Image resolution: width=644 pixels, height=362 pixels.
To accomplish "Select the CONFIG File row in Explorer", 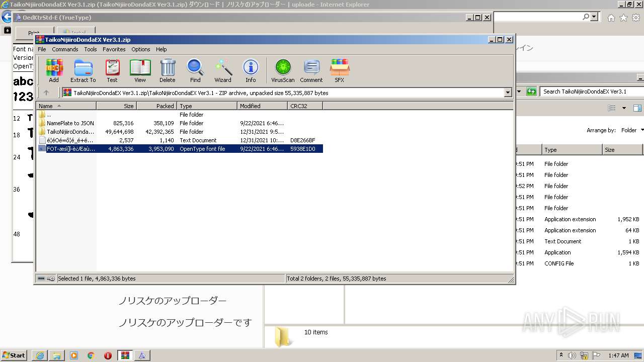I will [x=580, y=263].
